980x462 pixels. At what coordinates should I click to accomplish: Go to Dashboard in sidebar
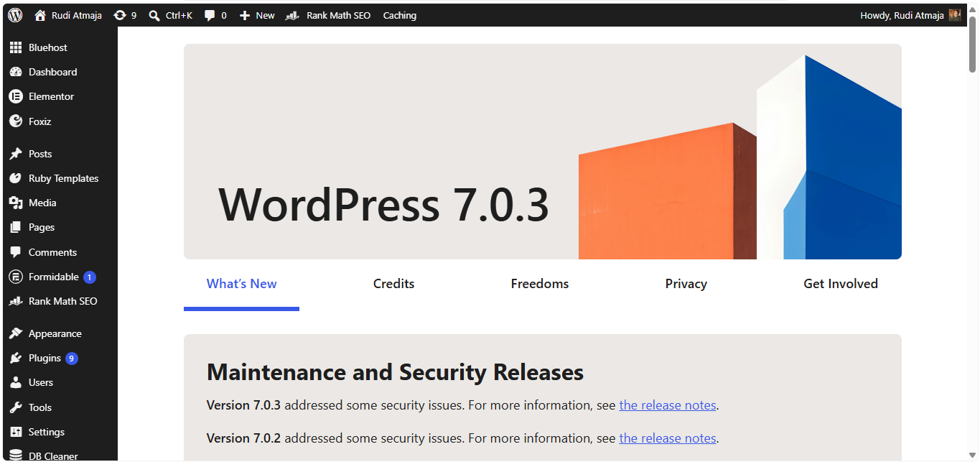53,72
